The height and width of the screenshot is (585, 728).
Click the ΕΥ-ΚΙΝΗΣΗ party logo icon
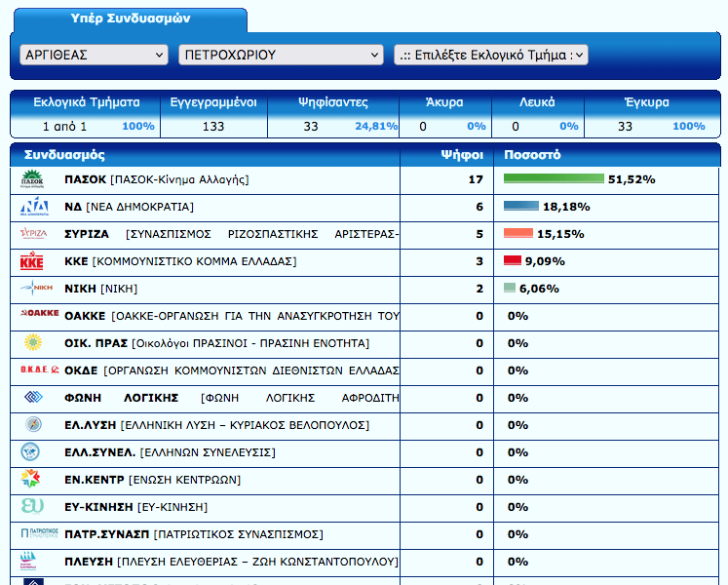point(32,507)
